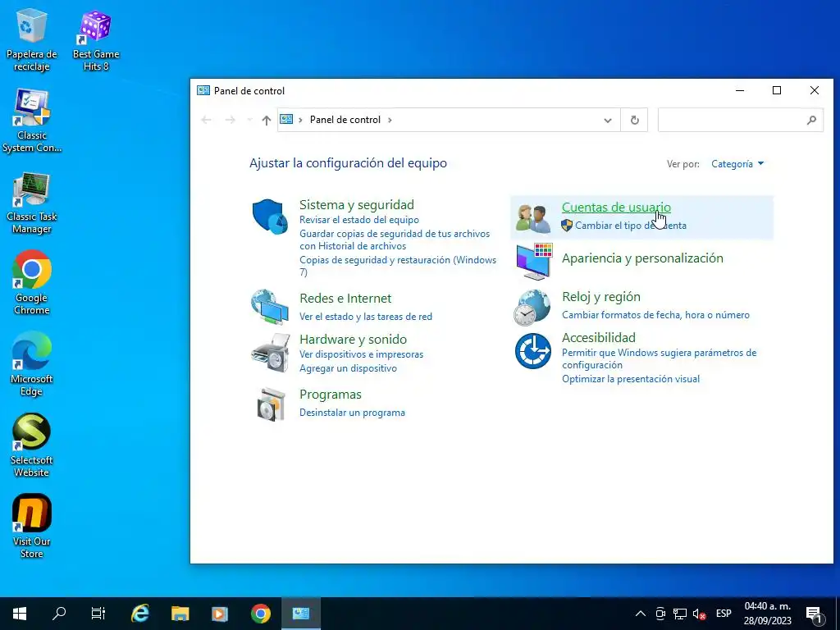Screen dimensions: 840x630
Task: Click the refresh button in address bar
Action: (x=634, y=120)
